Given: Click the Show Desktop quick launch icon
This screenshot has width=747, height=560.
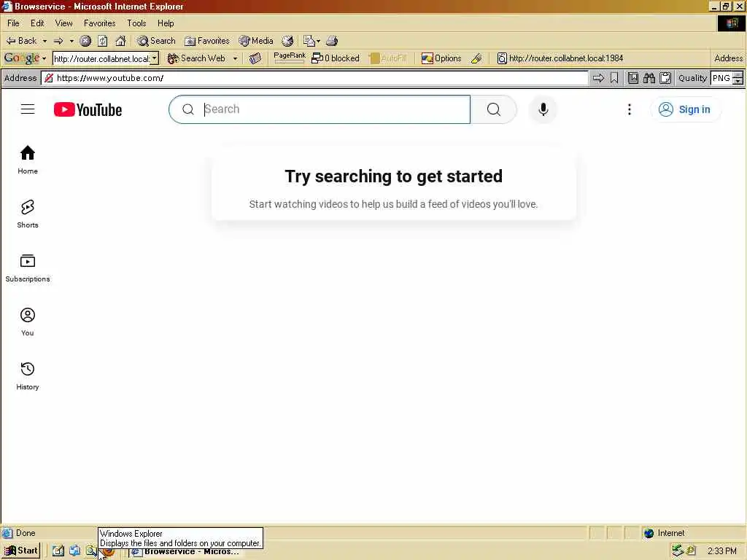Looking at the screenshot, I should (58, 551).
